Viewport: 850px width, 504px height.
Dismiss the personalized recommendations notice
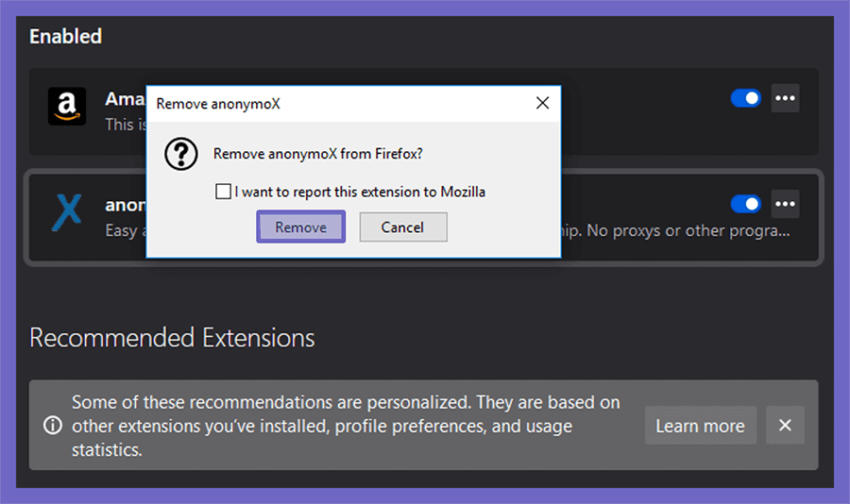click(x=785, y=426)
